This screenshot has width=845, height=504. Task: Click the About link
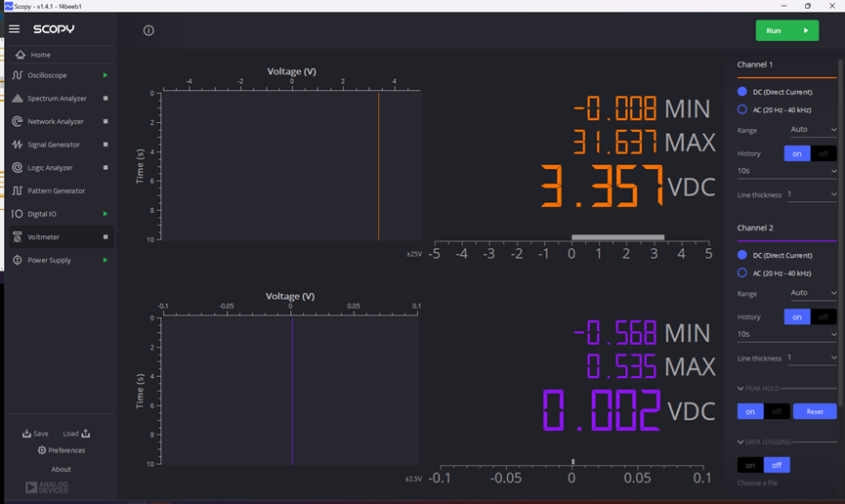[x=61, y=469]
